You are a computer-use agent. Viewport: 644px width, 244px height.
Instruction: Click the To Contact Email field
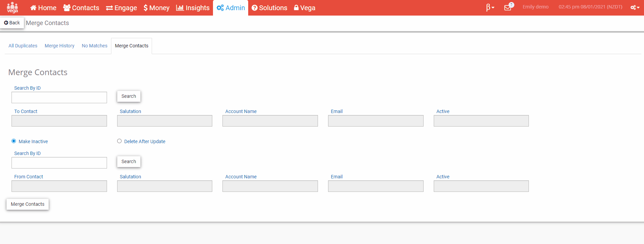pyautogui.click(x=376, y=121)
